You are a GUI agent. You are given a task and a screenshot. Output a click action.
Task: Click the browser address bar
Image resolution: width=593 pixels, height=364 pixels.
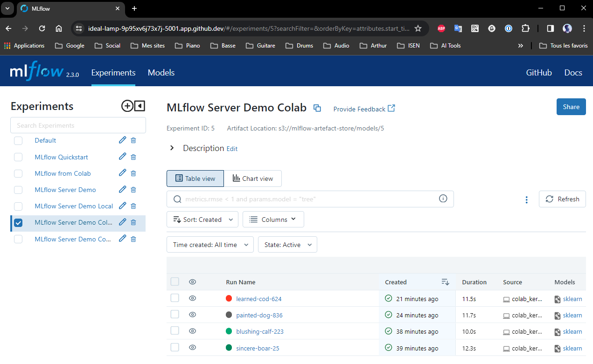[x=249, y=28]
